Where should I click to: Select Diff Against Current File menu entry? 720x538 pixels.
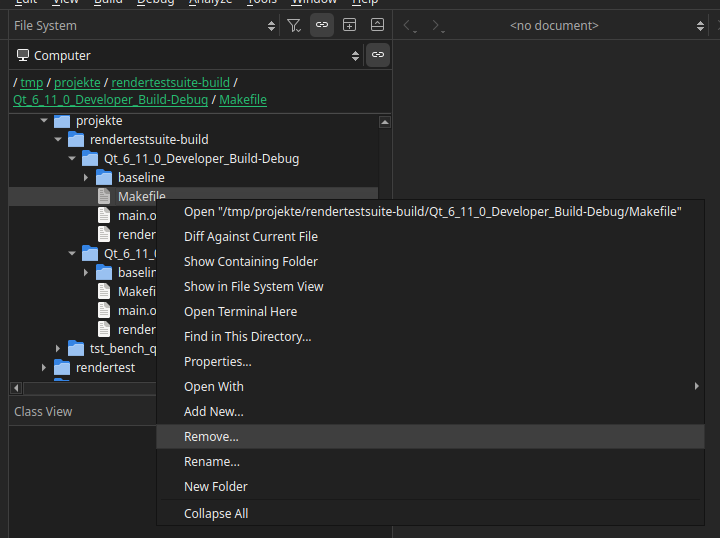pyautogui.click(x=250, y=237)
